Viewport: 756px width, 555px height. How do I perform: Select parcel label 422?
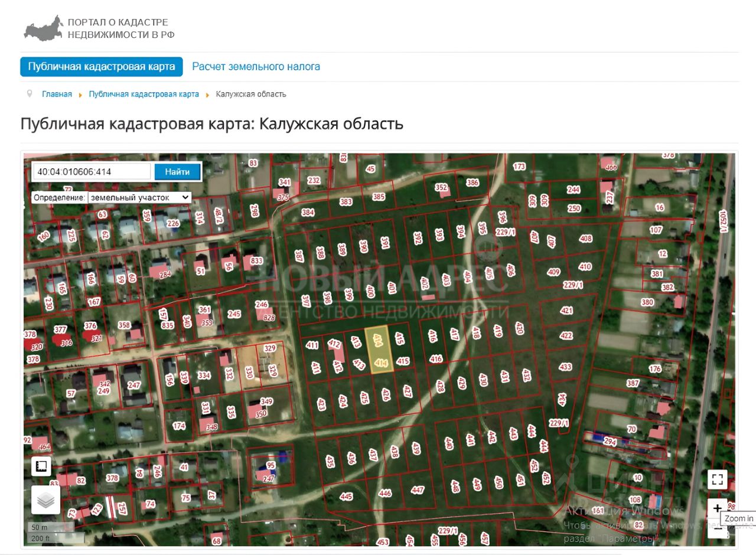pyautogui.click(x=566, y=336)
